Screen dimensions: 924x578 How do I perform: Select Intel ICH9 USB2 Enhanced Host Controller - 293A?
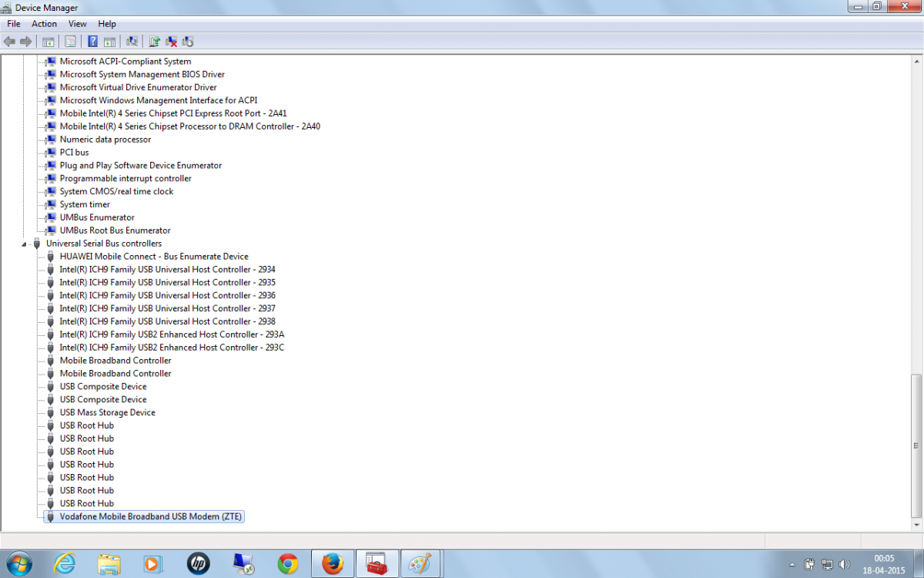point(172,334)
